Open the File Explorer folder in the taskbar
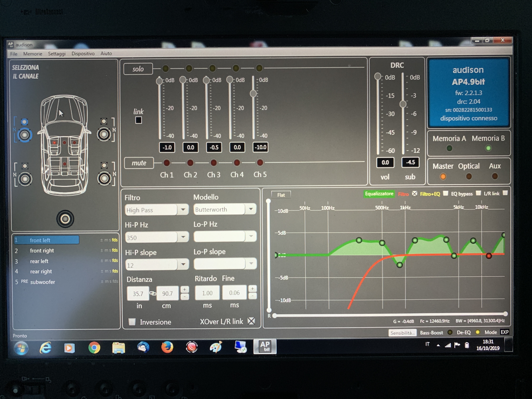The height and width of the screenshot is (399, 532). (x=118, y=348)
